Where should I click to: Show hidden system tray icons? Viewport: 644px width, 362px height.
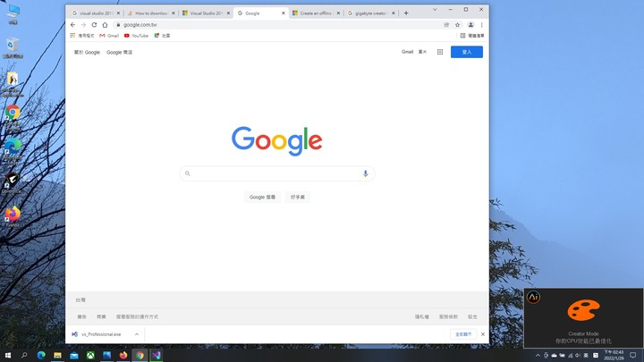[x=538, y=356]
